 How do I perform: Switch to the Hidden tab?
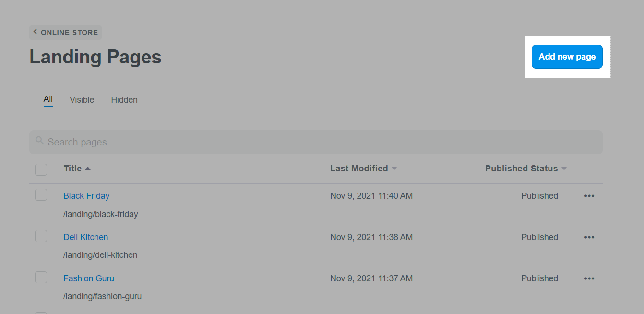[124, 100]
